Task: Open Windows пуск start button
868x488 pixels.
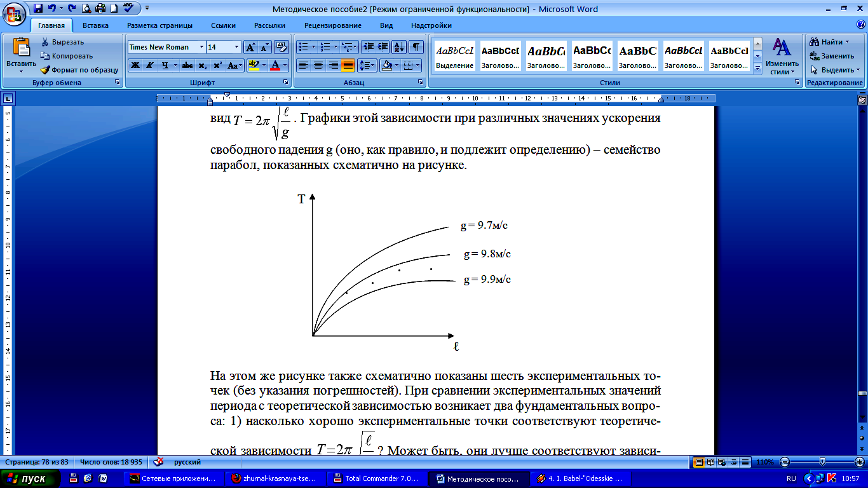Action: [x=32, y=479]
